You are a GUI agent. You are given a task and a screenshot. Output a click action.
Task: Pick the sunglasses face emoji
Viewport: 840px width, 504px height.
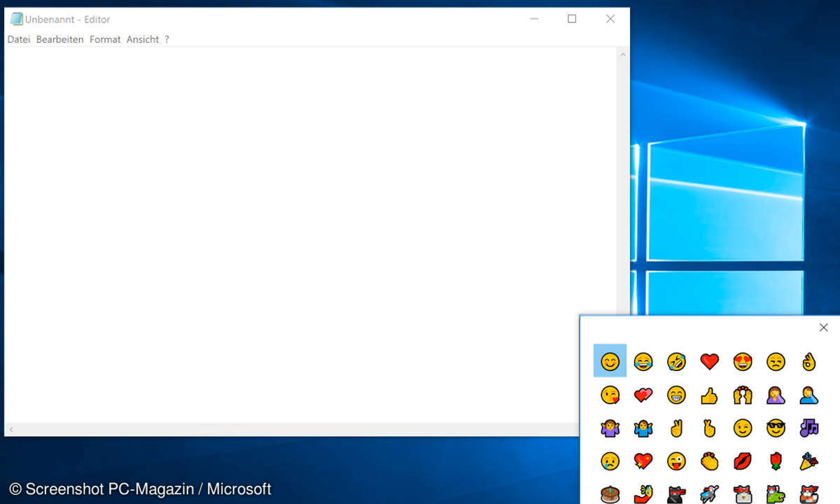776,428
